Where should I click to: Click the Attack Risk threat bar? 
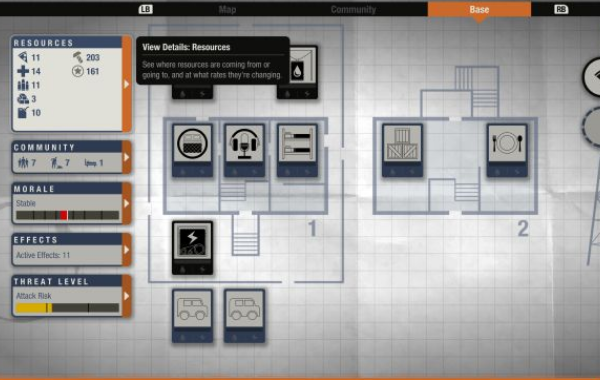67,308
